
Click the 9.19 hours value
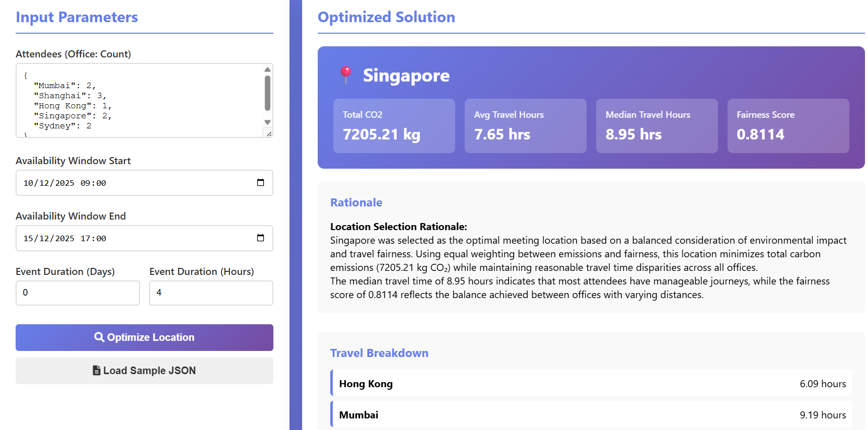(x=823, y=415)
